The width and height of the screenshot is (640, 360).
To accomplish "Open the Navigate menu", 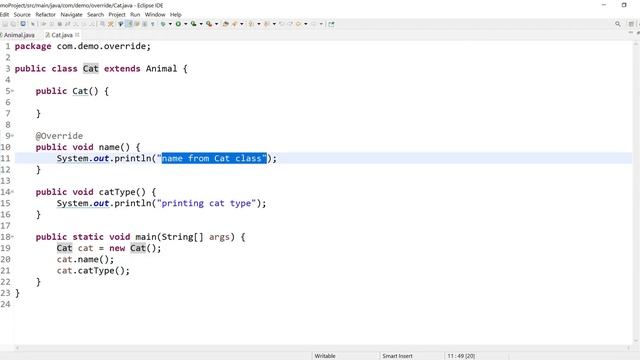I will (71, 14).
